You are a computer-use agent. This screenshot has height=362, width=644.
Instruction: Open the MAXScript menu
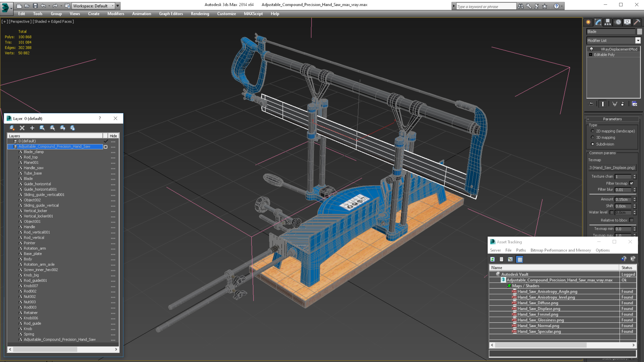tap(253, 14)
